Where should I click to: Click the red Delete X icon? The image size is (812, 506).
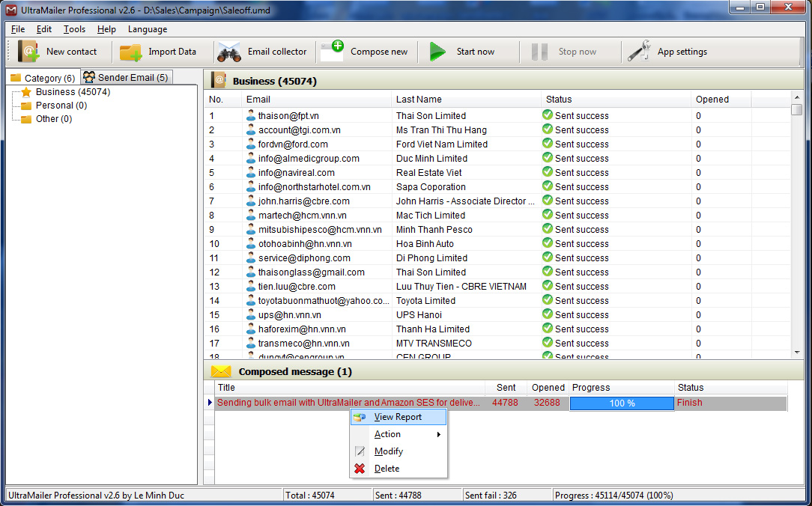[360, 469]
